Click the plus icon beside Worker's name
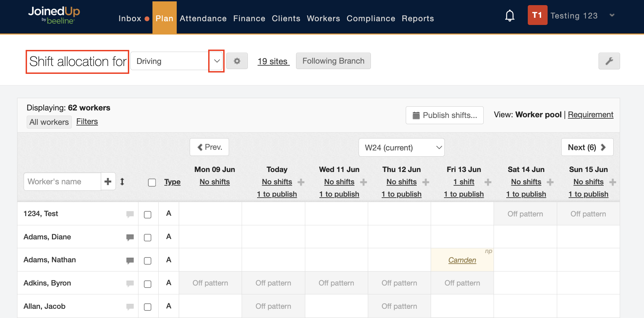Viewport: 644px width, 318px height. pyautogui.click(x=108, y=182)
